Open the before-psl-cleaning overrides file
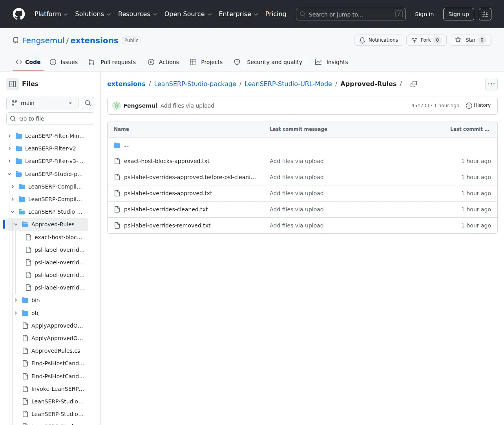This screenshot has height=425, width=504. 190,177
